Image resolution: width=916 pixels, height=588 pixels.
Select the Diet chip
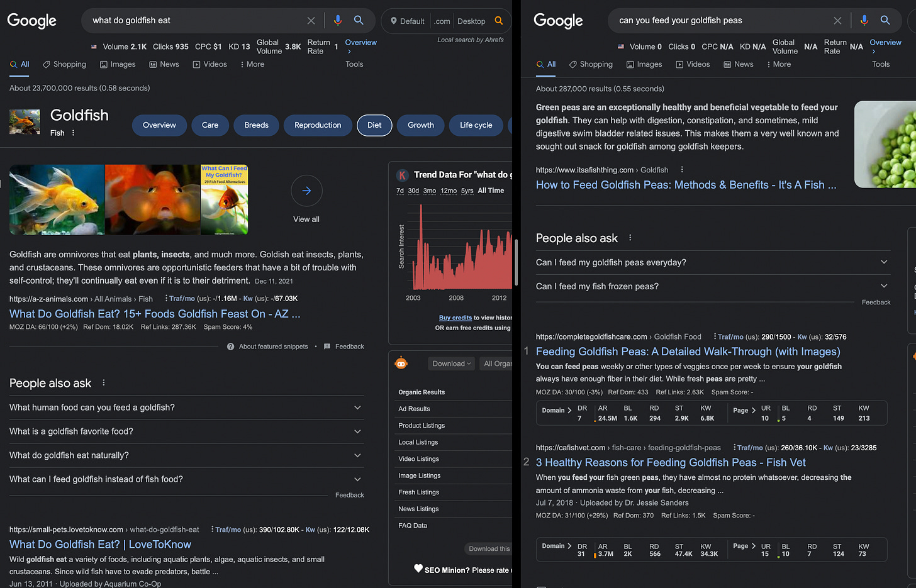[x=374, y=125]
